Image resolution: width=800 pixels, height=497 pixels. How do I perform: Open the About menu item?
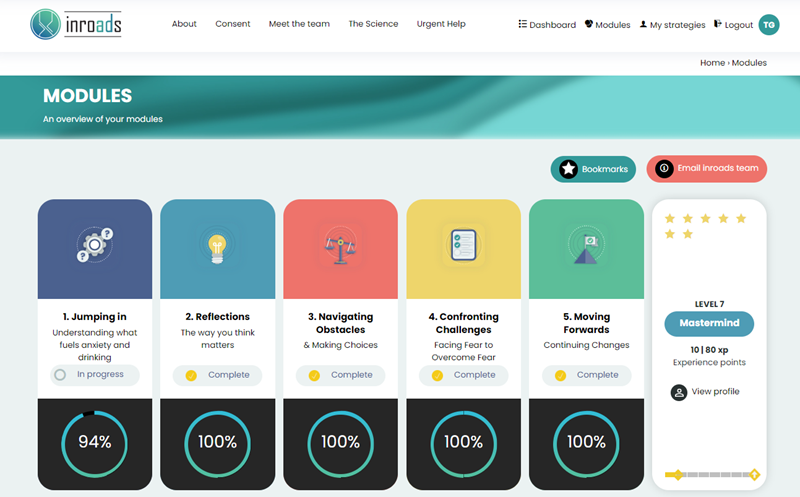coord(184,24)
